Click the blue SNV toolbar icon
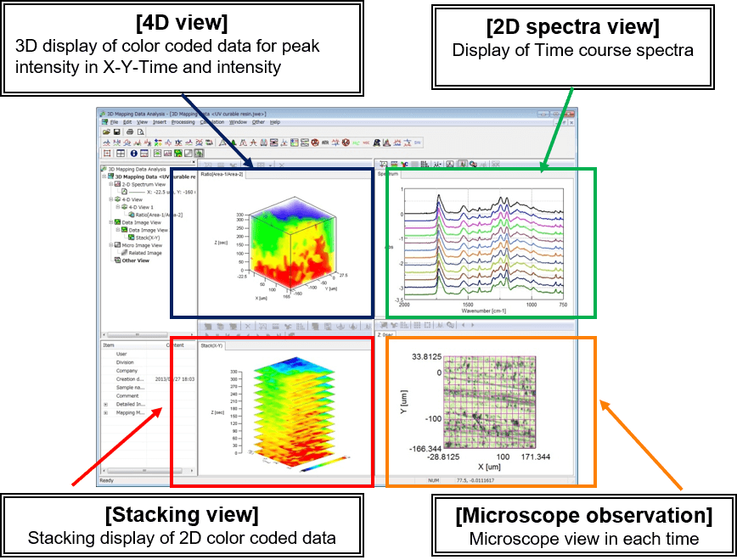This screenshot has height=560, width=737. 418,143
